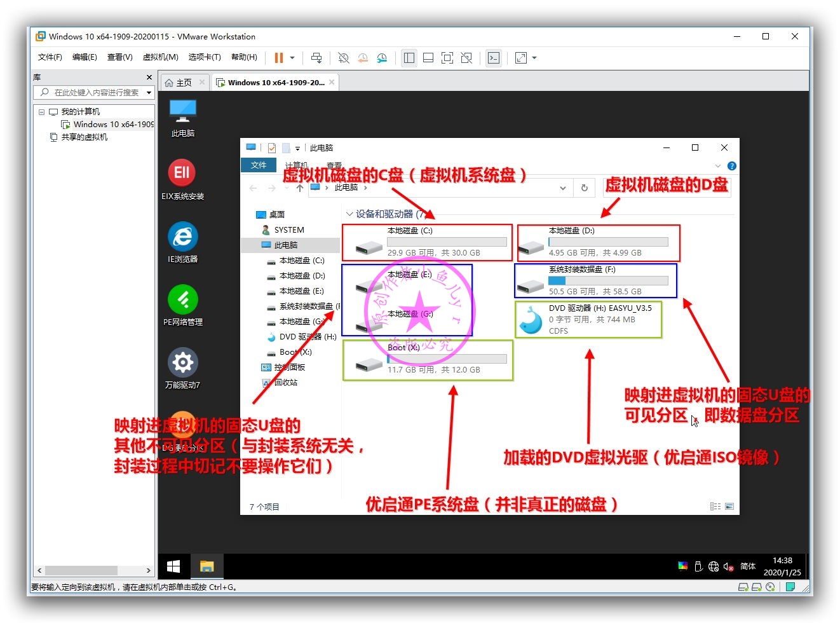This screenshot has width=840, height=623.
Task: Click the colorful display tray icon
Action: pos(683,566)
